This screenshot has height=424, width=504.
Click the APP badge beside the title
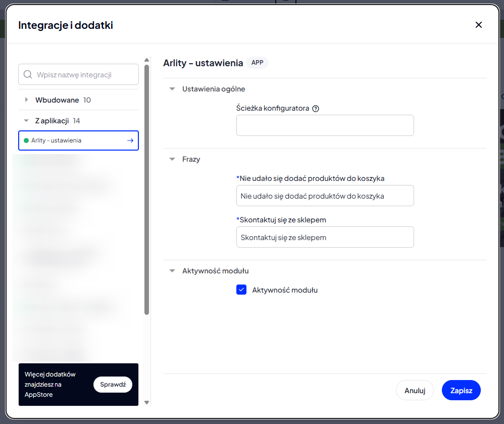tap(257, 63)
